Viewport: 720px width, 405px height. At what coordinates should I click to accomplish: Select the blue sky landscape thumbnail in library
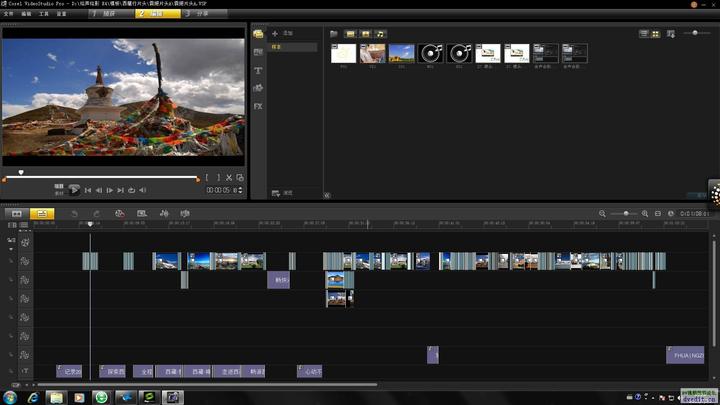coord(401,53)
